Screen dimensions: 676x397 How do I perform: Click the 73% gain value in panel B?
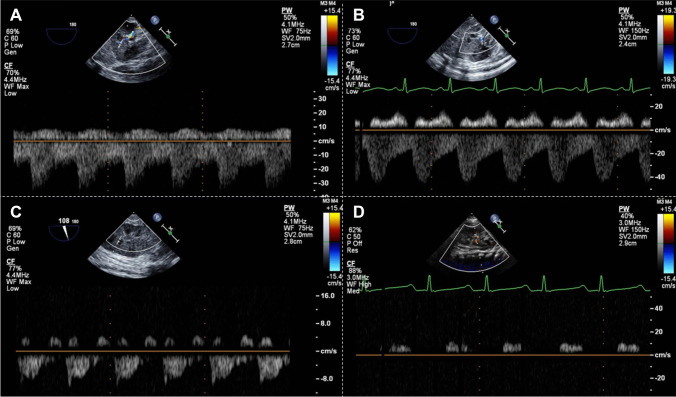(x=355, y=31)
